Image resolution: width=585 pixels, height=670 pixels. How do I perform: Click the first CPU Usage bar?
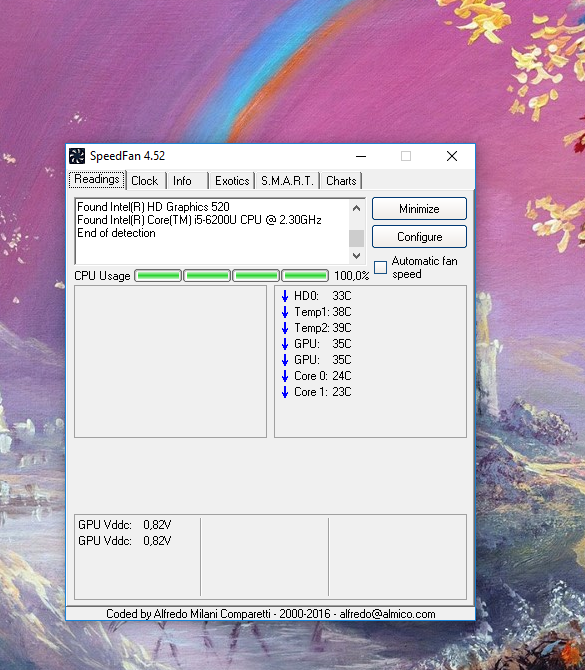coord(158,276)
